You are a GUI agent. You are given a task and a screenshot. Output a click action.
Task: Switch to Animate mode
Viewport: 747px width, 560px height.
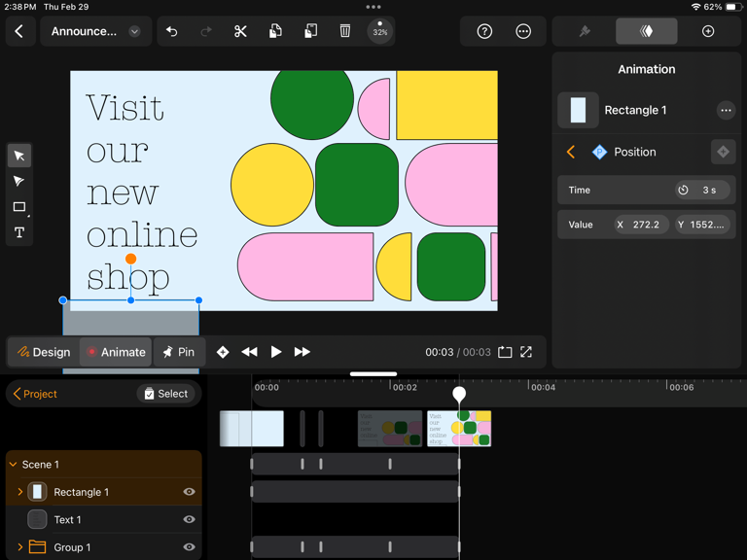(x=116, y=352)
